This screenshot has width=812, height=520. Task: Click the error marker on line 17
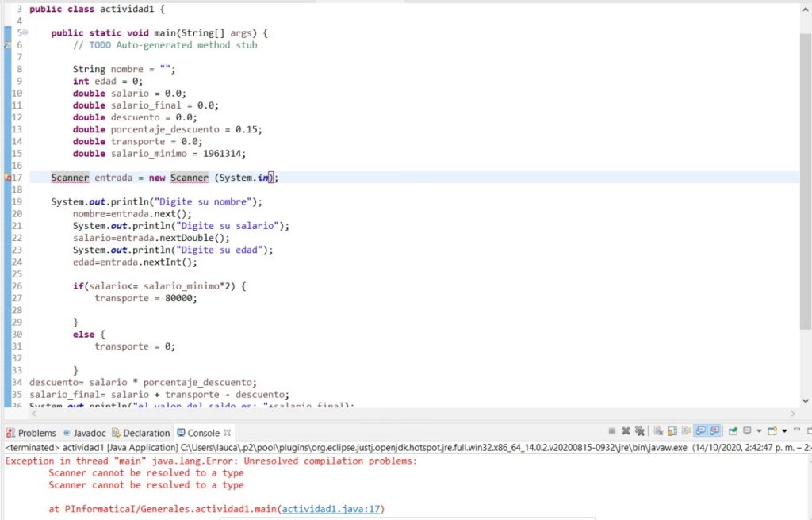8,178
